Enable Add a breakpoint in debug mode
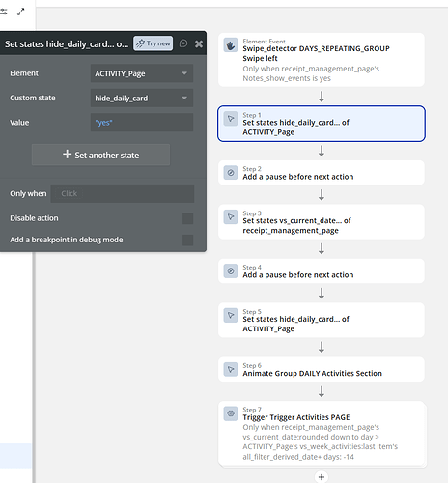The image size is (448, 483). pyautogui.click(x=188, y=240)
